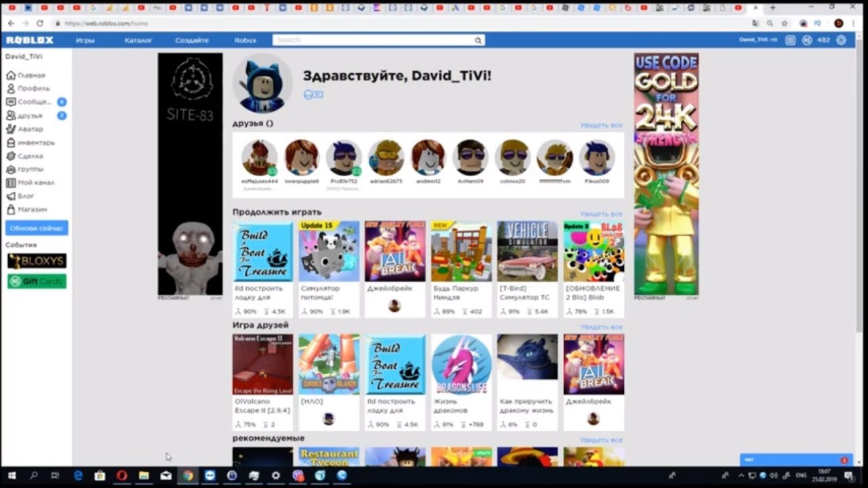This screenshot has height=488, width=868.
Task: Open friend ProEfe752 avatar
Action: click(x=344, y=157)
